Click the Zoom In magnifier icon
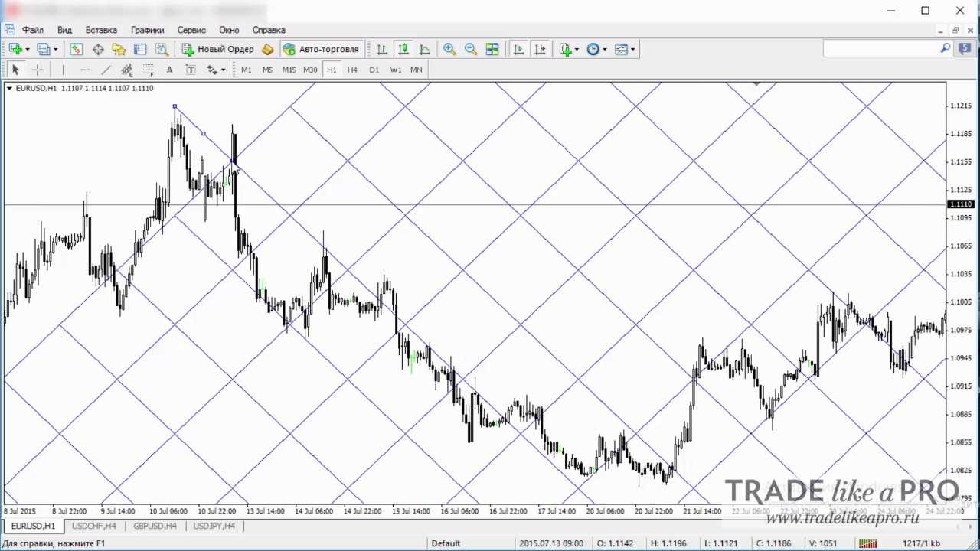This screenshot has width=980, height=551. point(449,49)
